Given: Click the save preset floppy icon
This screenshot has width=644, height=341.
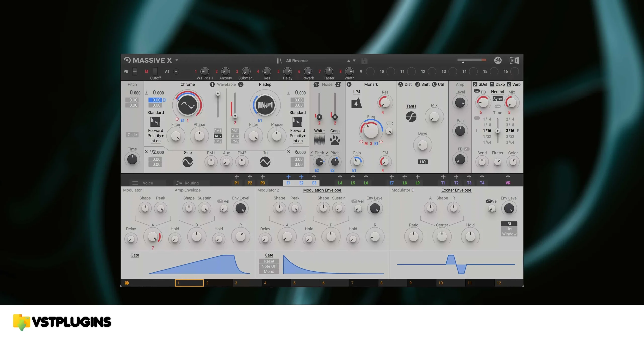Looking at the screenshot, I should point(364,61).
